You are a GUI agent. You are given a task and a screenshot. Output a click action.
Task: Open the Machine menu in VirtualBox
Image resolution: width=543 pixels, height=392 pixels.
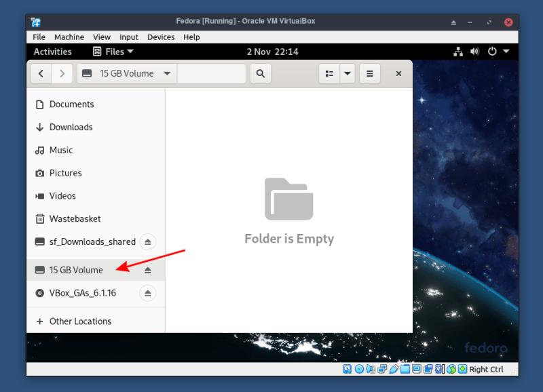tap(70, 37)
